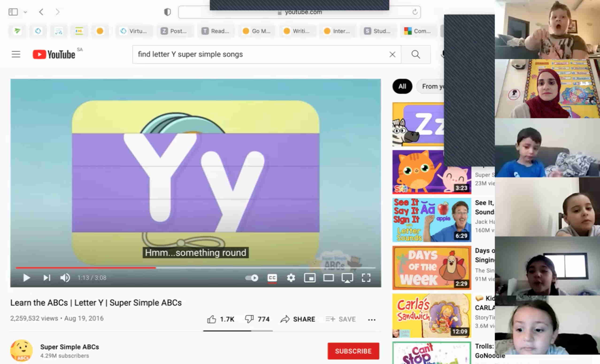The width and height of the screenshot is (600, 364).
Task: Open the Read... bookmark
Action: click(215, 31)
